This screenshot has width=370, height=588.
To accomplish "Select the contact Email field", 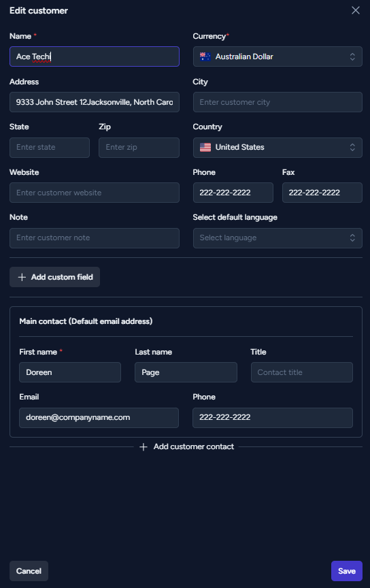I will [x=99, y=418].
